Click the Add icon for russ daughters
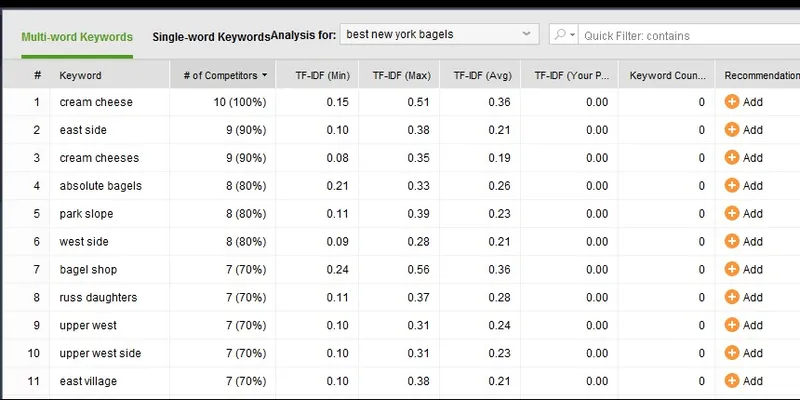Screen dimensions: 800x400 point(732,297)
